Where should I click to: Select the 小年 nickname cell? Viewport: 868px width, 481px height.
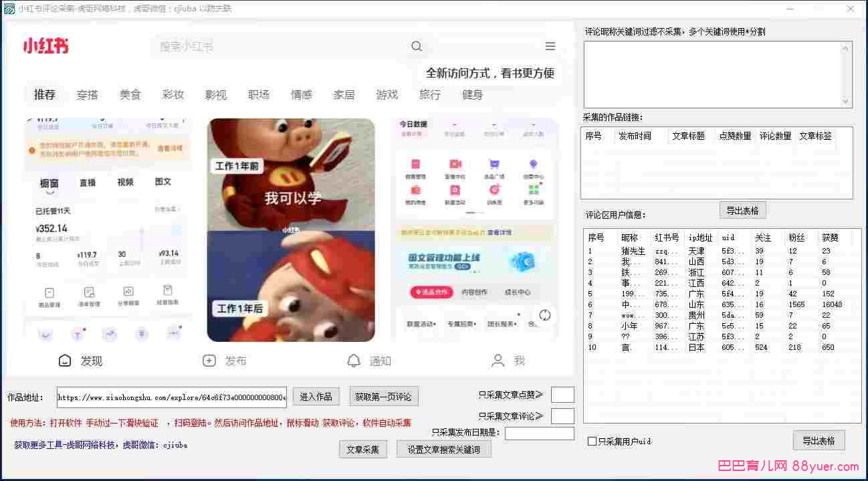629,326
